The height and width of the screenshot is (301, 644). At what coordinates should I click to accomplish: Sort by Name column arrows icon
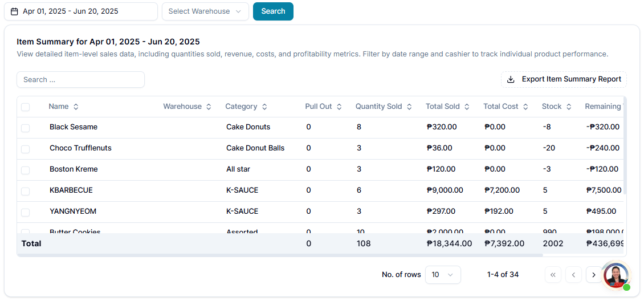tap(76, 107)
